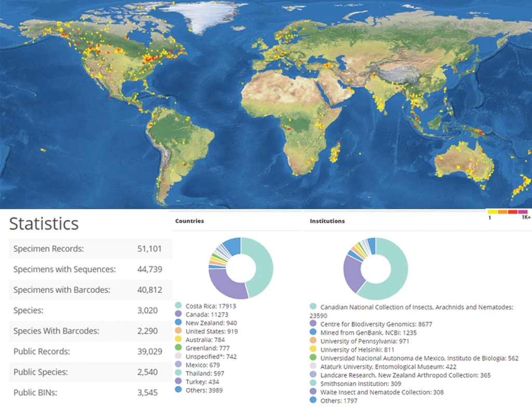The image size is (532, 408).
Task: Click the 'Canada: 11273' label
Action: (207, 315)
